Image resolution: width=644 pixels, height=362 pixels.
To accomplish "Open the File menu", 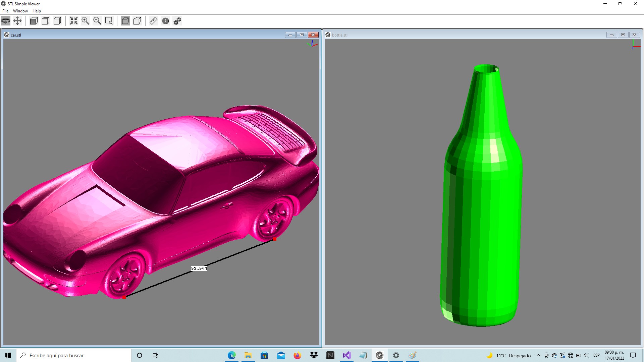I will coord(5,11).
